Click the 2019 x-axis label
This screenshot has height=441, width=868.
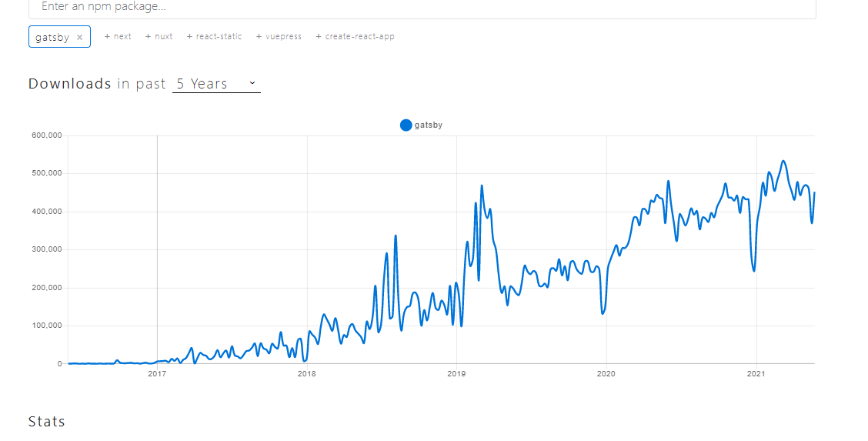pyautogui.click(x=456, y=374)
